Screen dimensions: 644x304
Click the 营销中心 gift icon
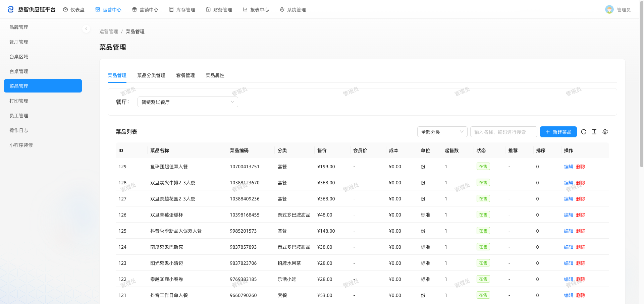pyautogui.click(x=135, y=10)
